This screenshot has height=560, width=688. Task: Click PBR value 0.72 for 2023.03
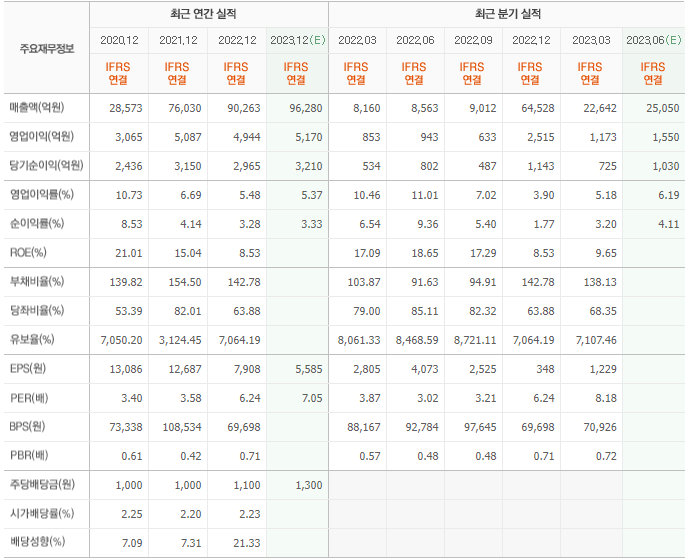(606, 456)
